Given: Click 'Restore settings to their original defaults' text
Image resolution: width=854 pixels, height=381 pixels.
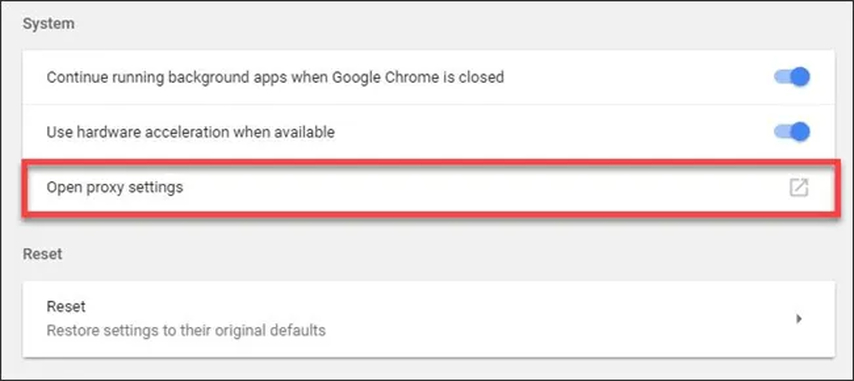Looking at the screenshot, I should point(186,330).
